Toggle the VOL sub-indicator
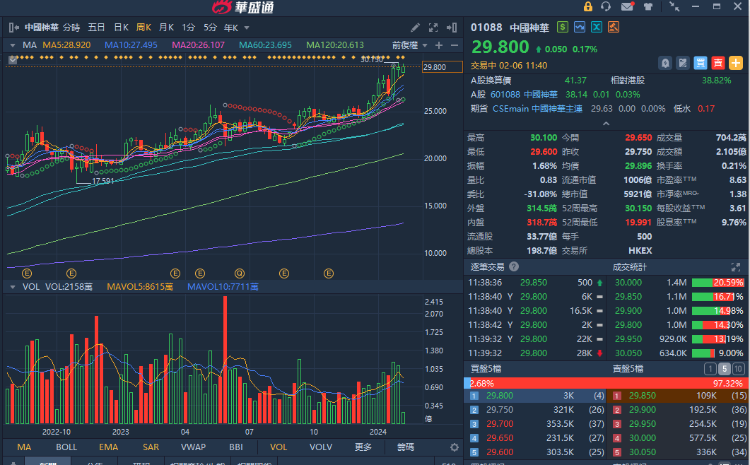The image size is (750, 465). coord(278,447)
